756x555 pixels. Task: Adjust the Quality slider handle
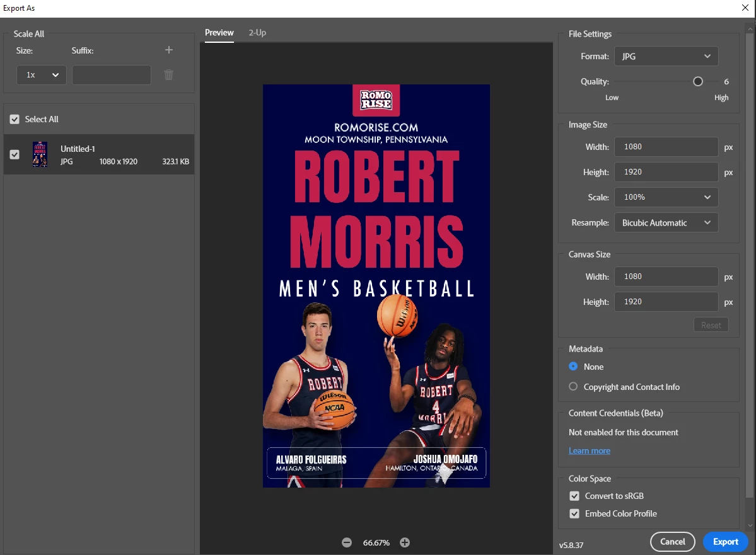coord(697,81)
